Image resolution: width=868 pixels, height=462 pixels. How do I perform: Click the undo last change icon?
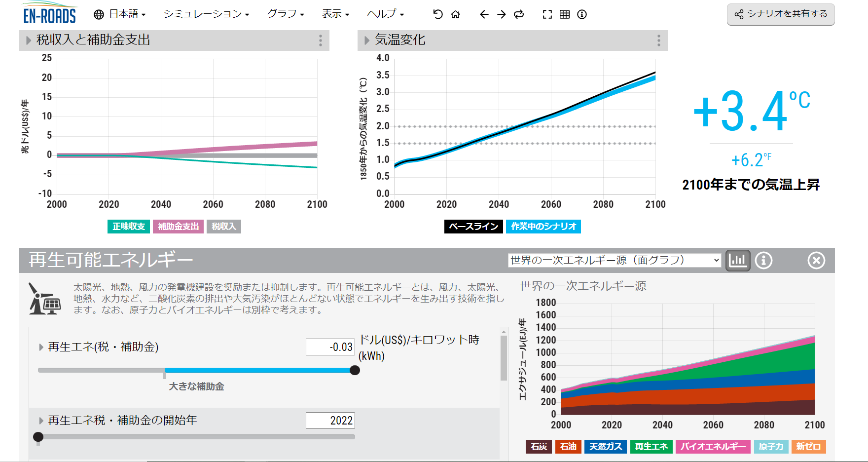click(x=437, y=14)
